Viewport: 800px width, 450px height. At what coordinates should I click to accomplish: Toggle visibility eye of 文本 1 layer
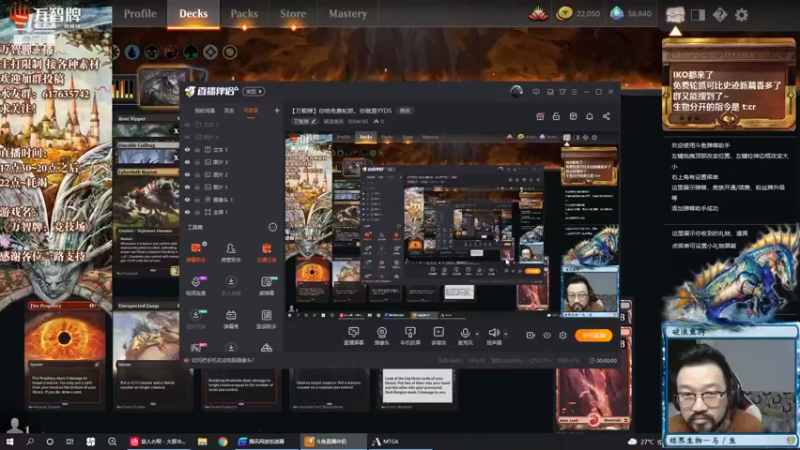point(187,149)
